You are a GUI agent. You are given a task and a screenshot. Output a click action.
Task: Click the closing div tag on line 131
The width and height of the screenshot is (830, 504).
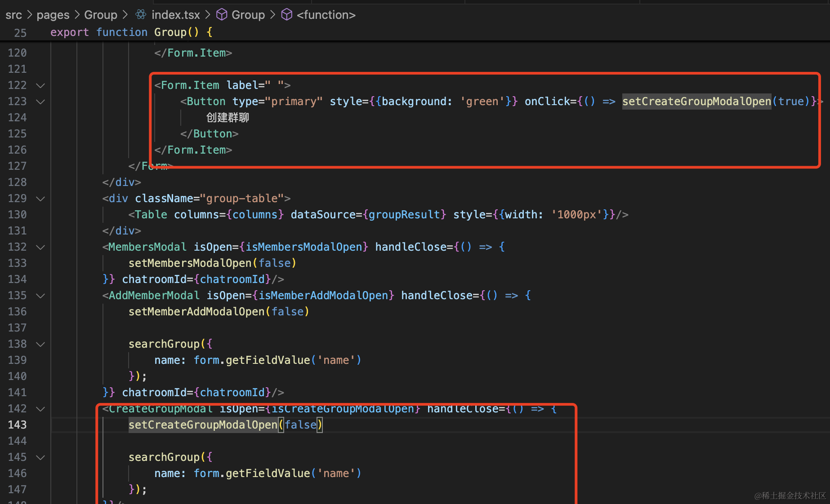(122, 231)
